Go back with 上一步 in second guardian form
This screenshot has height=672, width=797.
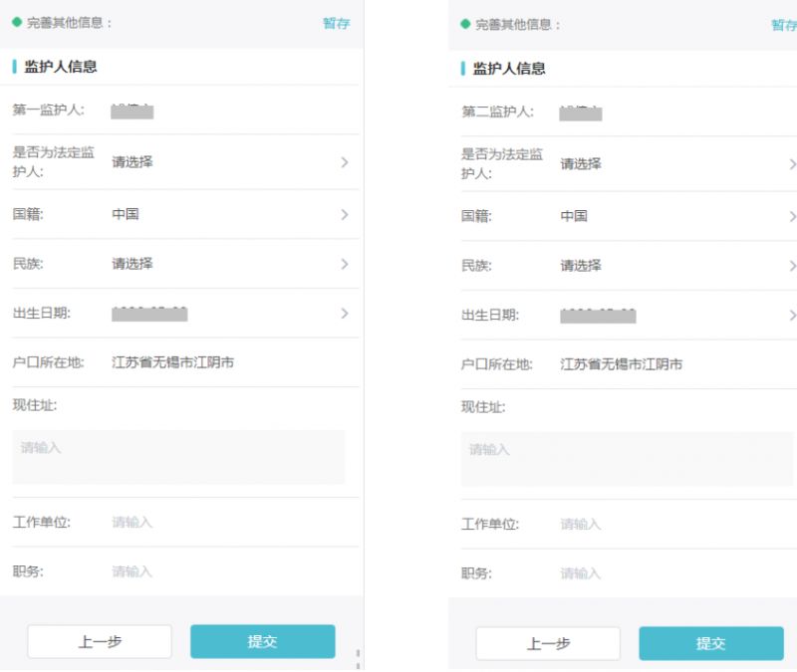[x=548, y=644]
